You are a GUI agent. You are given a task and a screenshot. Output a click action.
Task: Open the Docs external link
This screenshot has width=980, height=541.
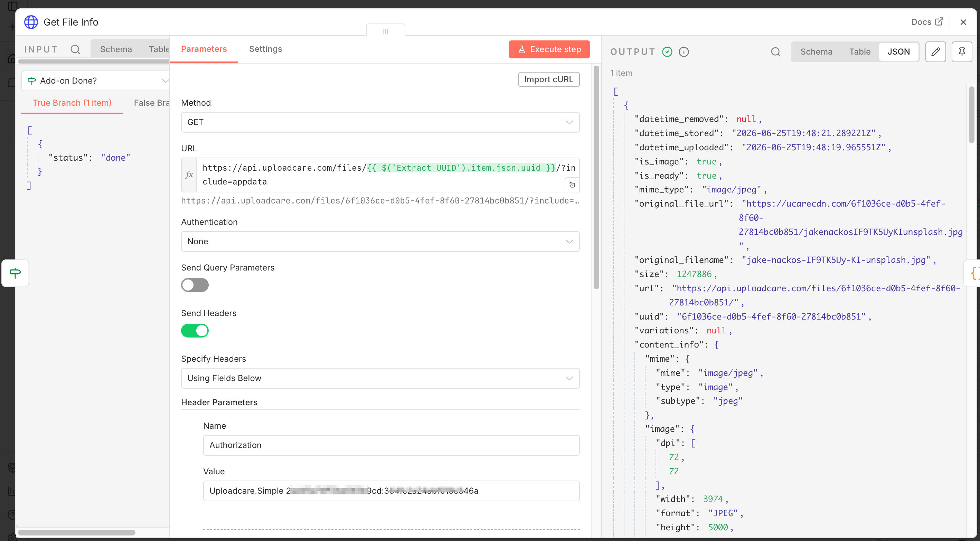927,22
